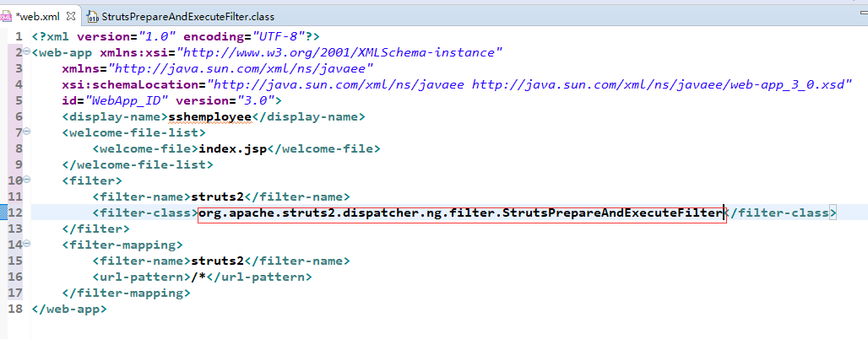Image resolution: width=868 pixels, height=339 pixels.
Task: Click the XMLSchema-instance namespace URL
Action: tap(339, 53)
